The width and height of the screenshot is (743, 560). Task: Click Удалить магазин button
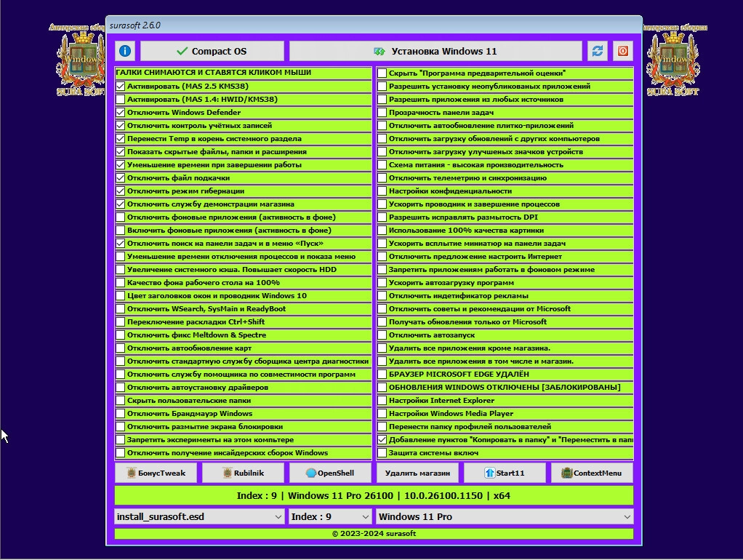(417, 473)
